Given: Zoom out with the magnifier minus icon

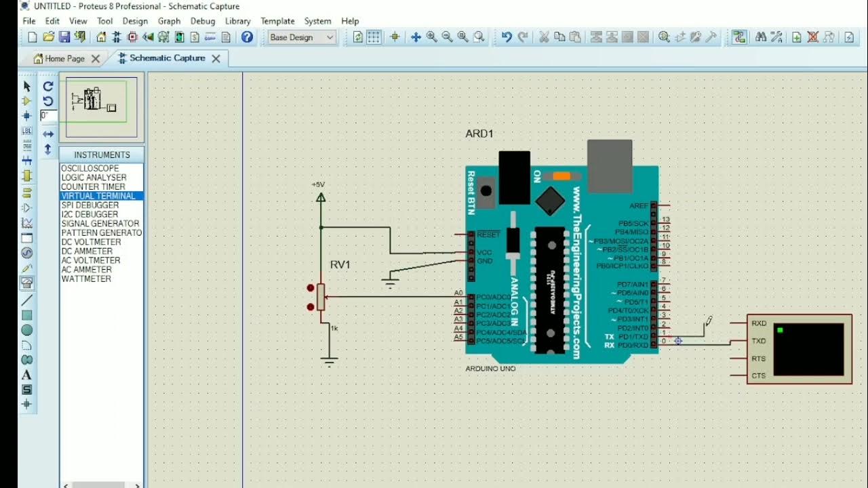Looking at the screenshot, I should pos(448,37).
